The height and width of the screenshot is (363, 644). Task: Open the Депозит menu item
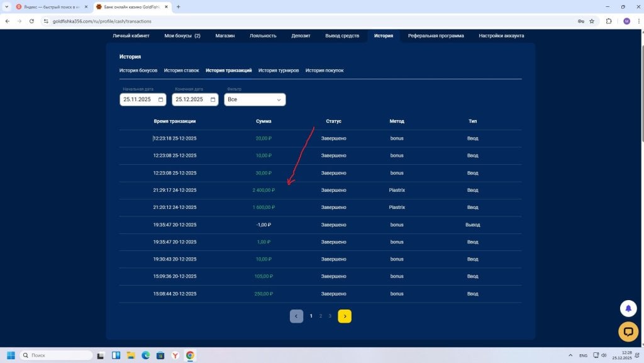point(301,36)
